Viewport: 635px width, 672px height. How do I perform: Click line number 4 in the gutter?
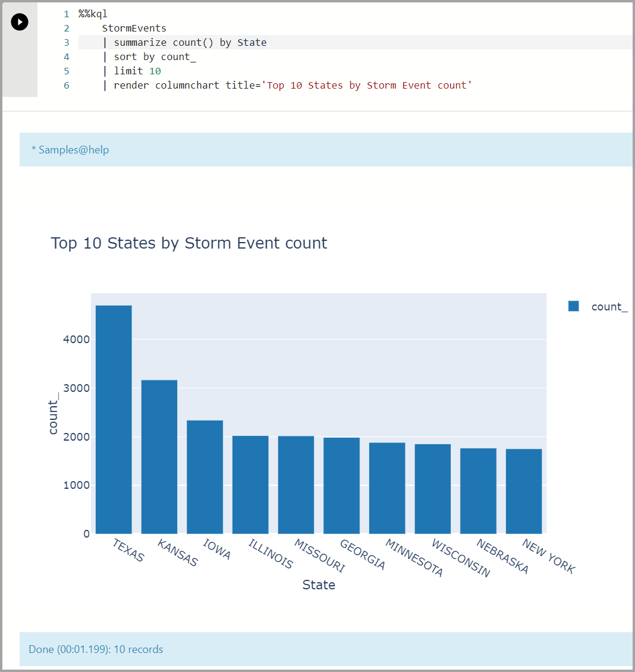[66, 56]
